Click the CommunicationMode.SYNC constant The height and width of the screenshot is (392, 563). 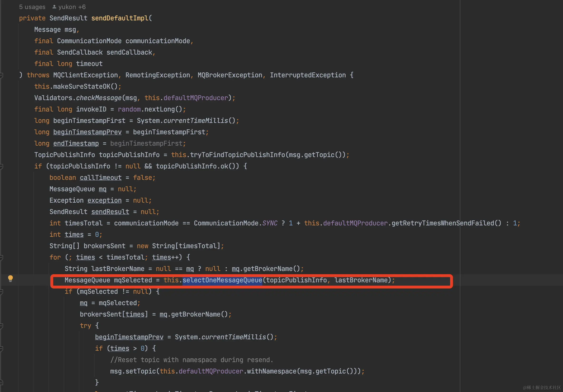pyautogui.click(x=270, y=223)
